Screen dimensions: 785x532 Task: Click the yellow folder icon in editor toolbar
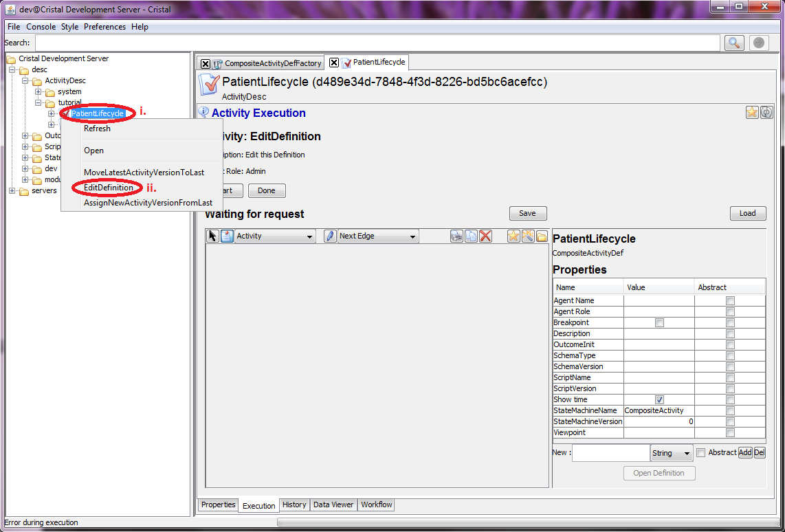(x=542, y=236)
